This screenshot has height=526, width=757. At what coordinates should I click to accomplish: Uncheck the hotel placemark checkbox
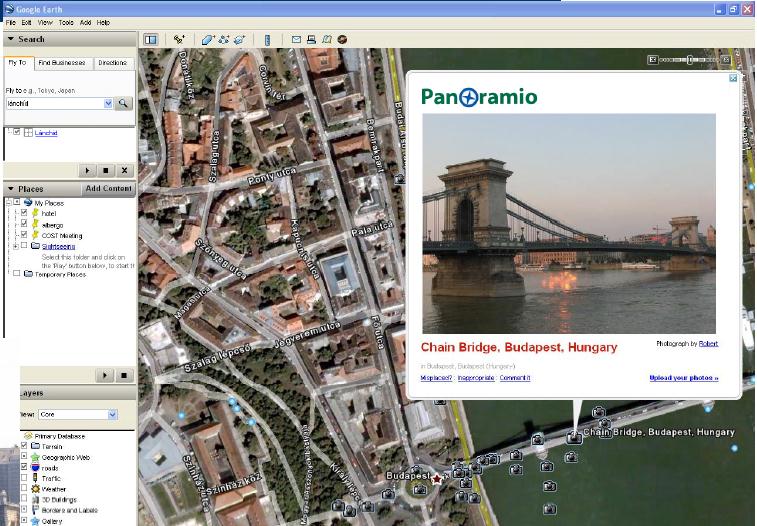click(24, 212)
